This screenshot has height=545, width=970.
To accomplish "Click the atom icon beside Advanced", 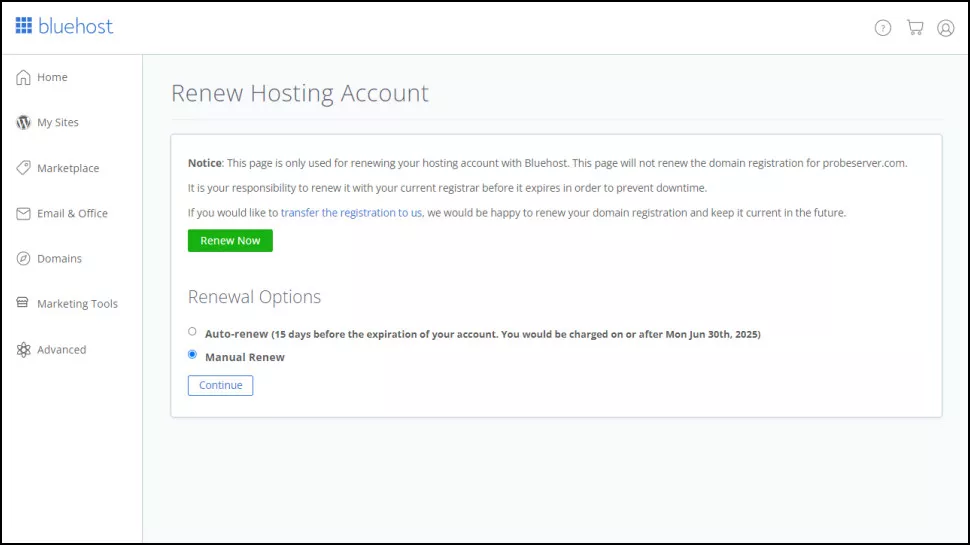I will pos(24,350).
